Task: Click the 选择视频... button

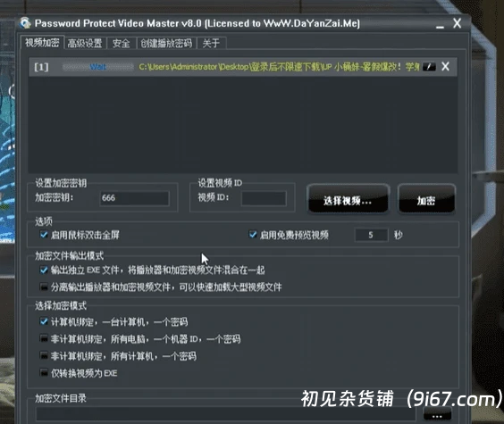Action: click(349, 199)
